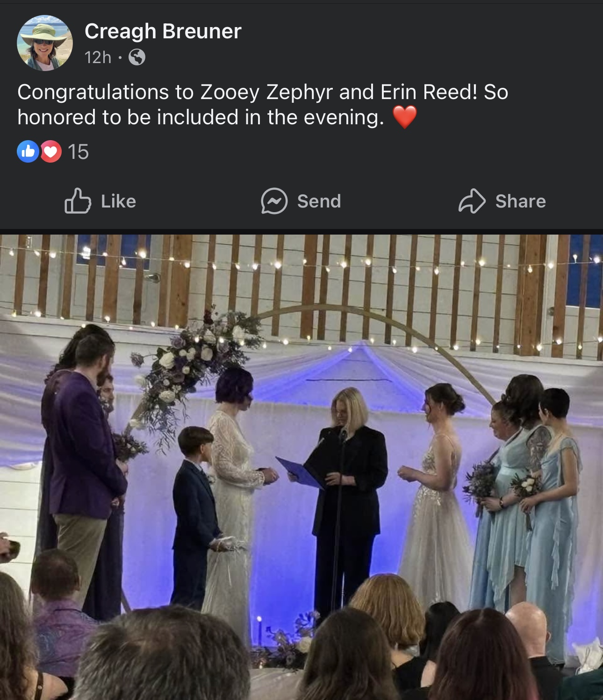Click the blue thumbs-up reaction badge
Screen dimensions: 603x700
point(28,151)
